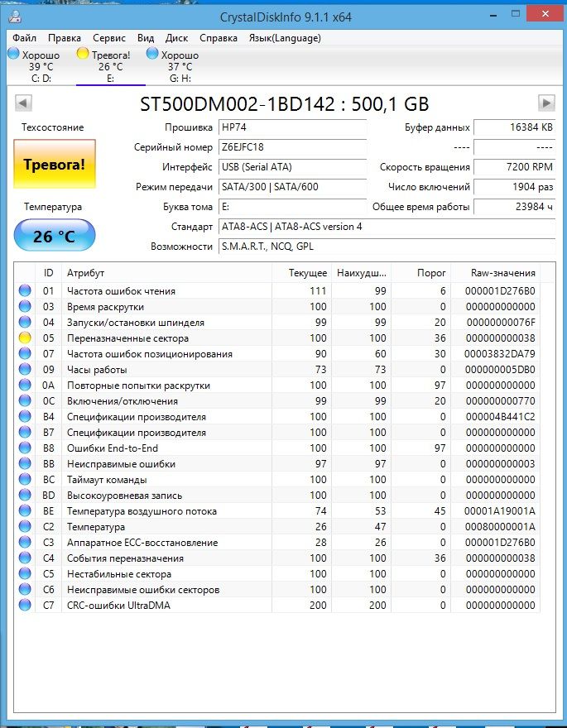
Task: Select the G: H: disk tab
Action: click(x=180, y=66)
